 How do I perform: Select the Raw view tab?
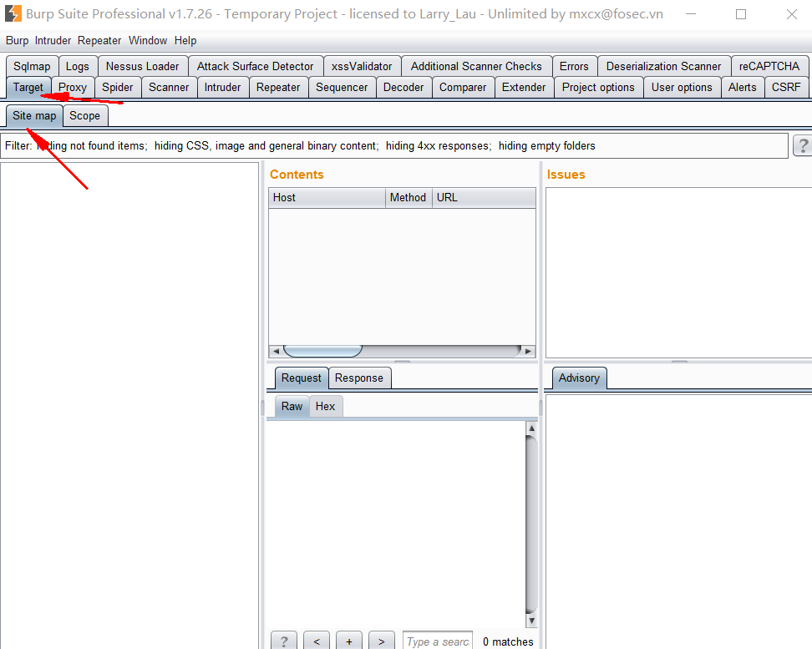[292, 406]
